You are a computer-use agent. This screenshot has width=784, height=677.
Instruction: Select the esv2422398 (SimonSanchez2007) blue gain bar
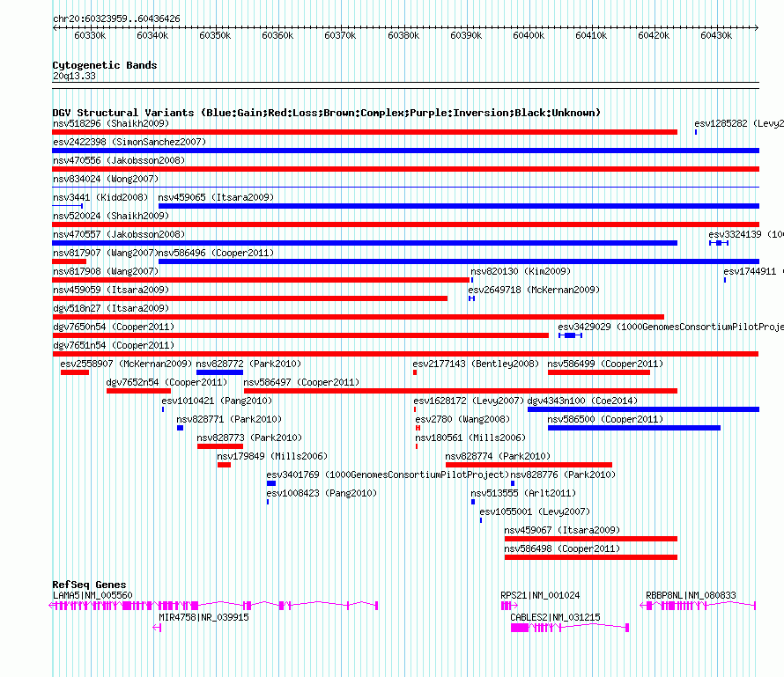(x=405, y=151)
